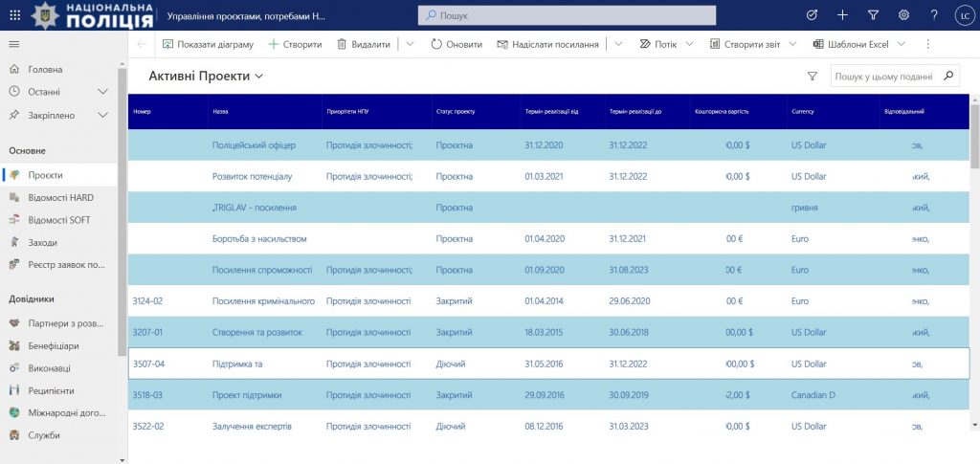Screen dimensions: 980x464
Task: Click the Створити button
Action: [x=295, y=44]
